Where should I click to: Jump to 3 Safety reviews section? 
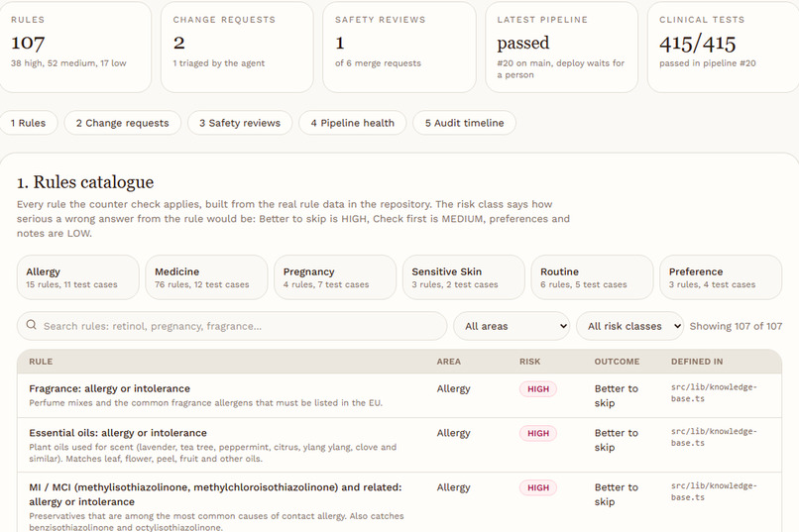pos(240,123)
